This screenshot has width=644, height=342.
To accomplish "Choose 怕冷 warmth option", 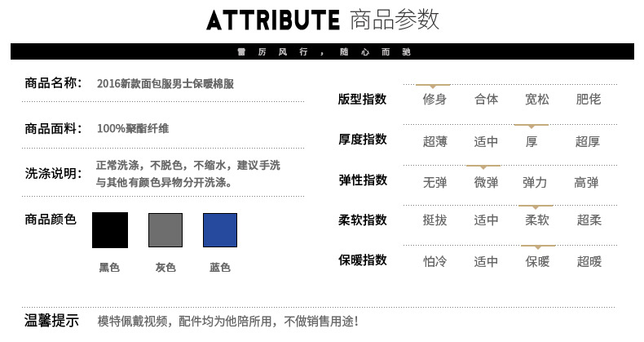I will click(434, 261).
